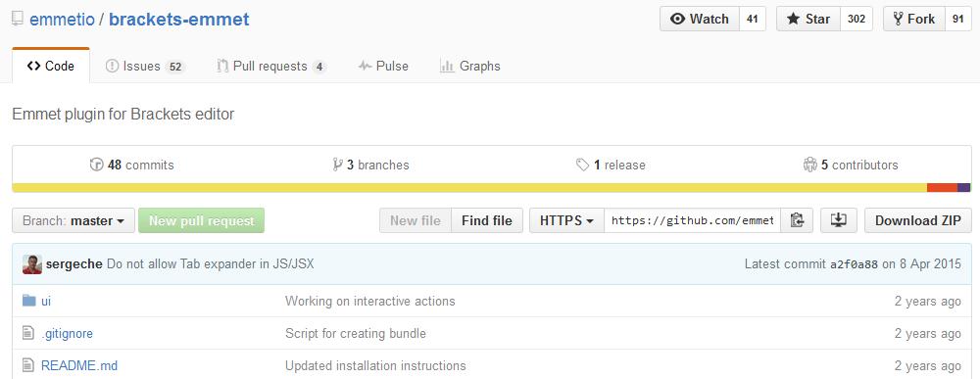The height and width of the screenshot is (379, 980).
Task: View the 1 release
Action: click(x=611, y=165)
